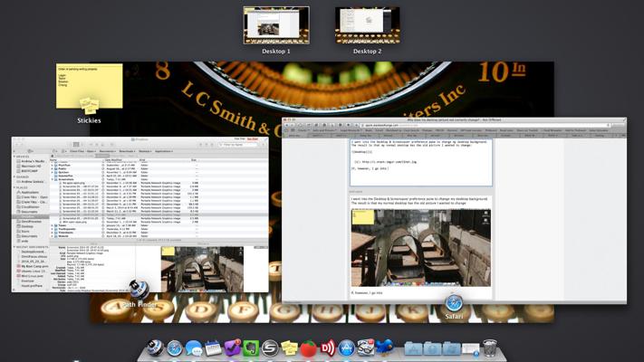Click the question text box in Safari
Viewport: 644px width, 362px height.
pos(421,163)
